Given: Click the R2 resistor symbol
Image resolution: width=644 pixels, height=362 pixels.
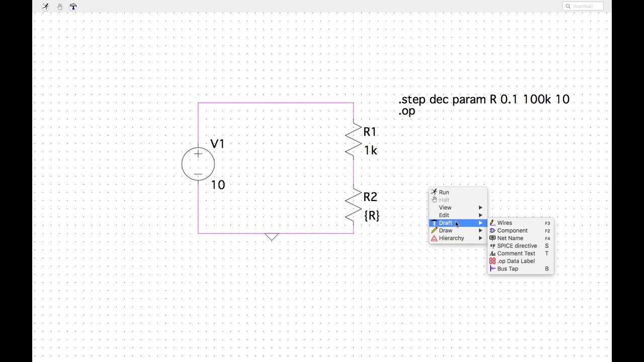Looking at the screenshot, I should point(354,206).
